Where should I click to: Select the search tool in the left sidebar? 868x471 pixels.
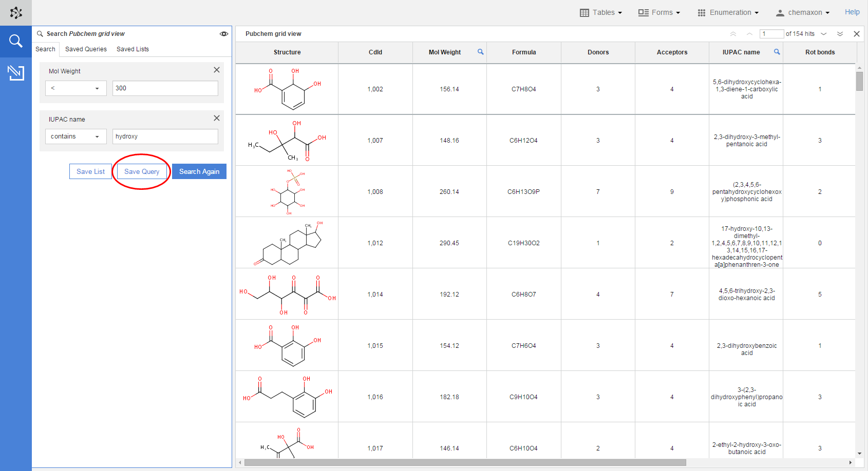[15, 41]
